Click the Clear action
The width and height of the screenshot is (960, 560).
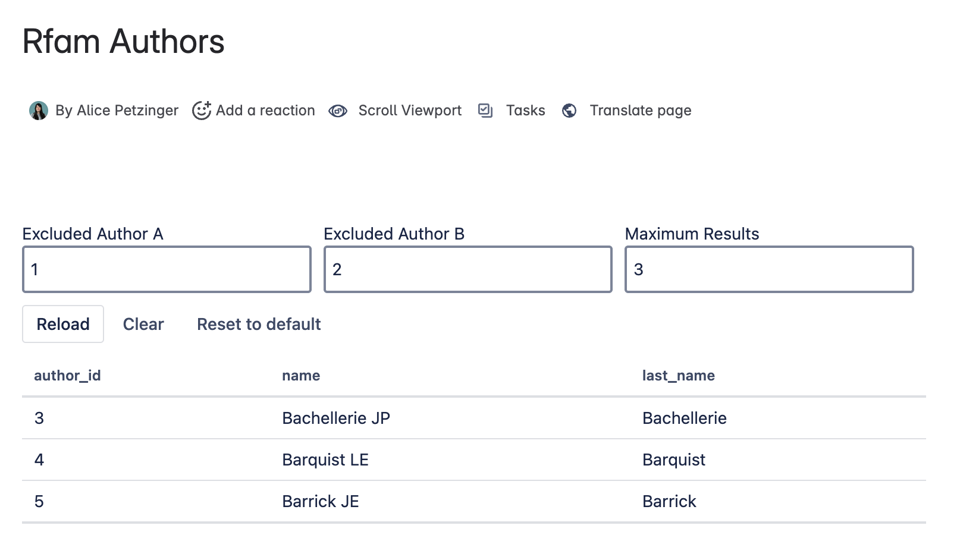tap(143, 324)
